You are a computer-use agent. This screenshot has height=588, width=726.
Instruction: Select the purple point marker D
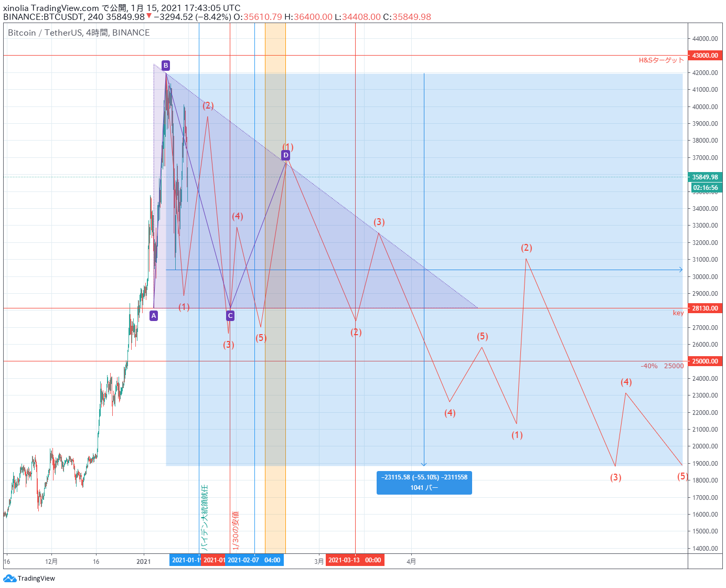tap(286, 155)
